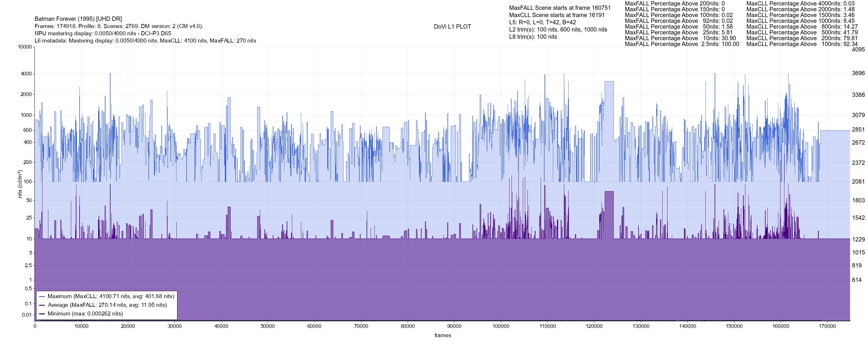
Task: Select the Average MaxFALL legend entry text
Action: pos(107,305)
